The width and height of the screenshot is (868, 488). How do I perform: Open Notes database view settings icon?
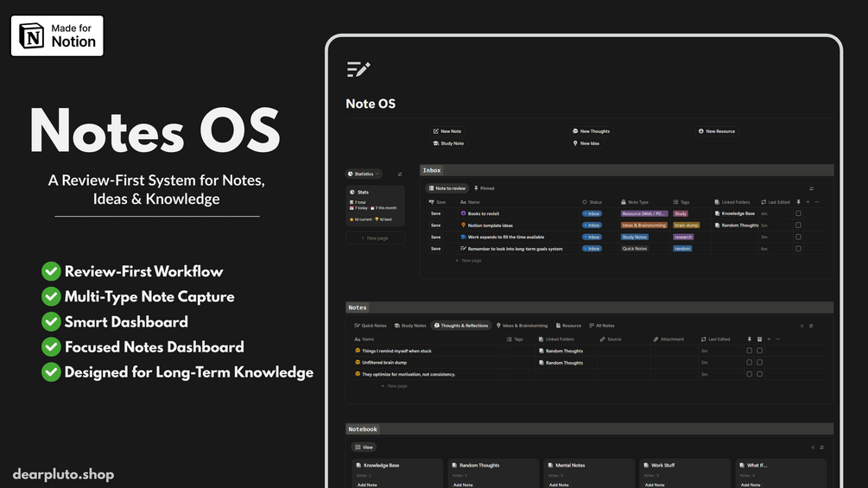point(811,326)
